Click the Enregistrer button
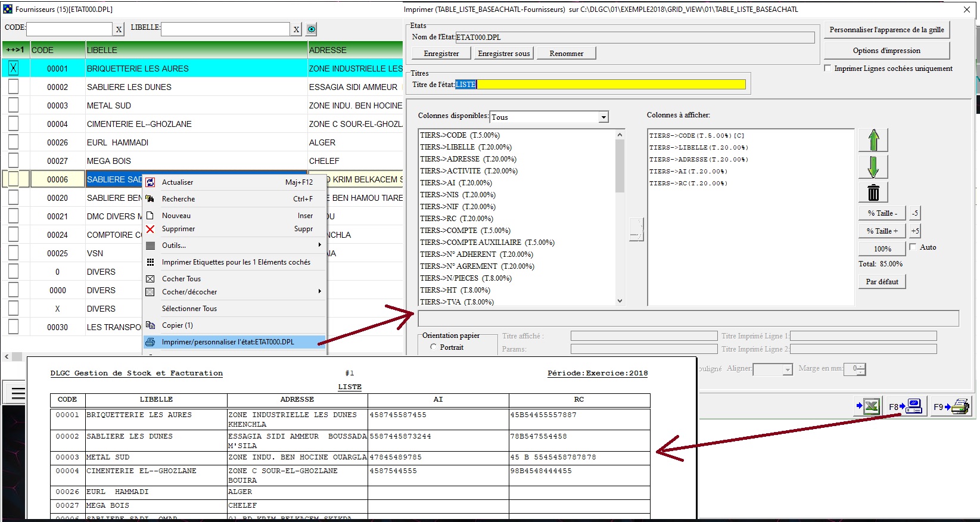Viewport: 980px width, 522px height. (441, 54)
